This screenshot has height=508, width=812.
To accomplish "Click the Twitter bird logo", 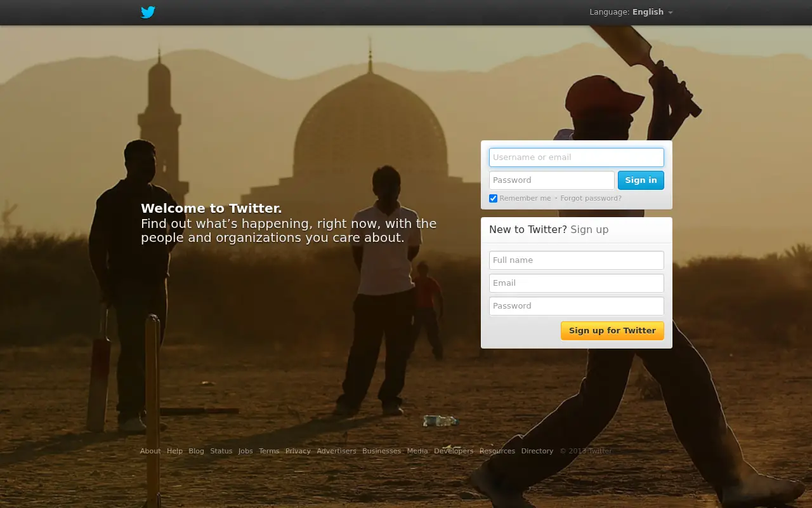I will 148,12.
